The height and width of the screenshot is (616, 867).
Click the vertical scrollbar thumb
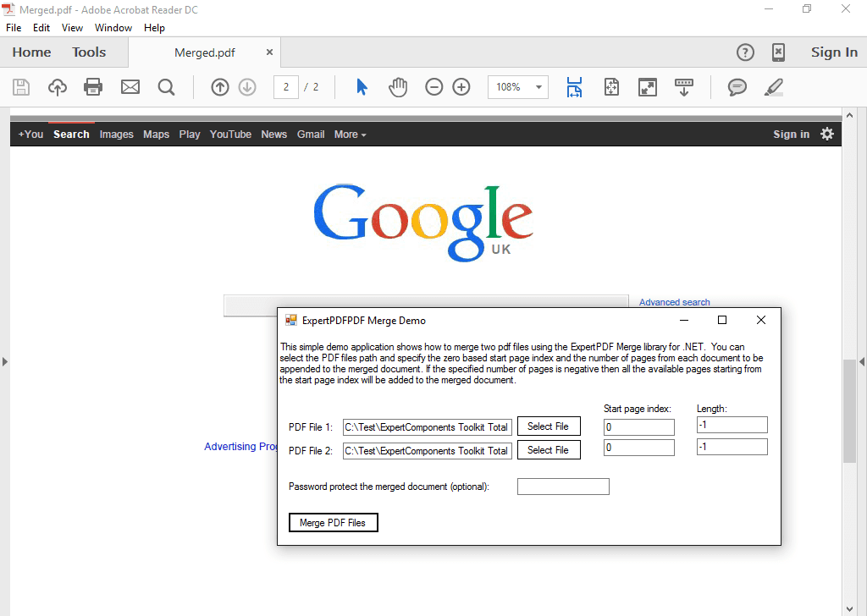click(849, 411)
